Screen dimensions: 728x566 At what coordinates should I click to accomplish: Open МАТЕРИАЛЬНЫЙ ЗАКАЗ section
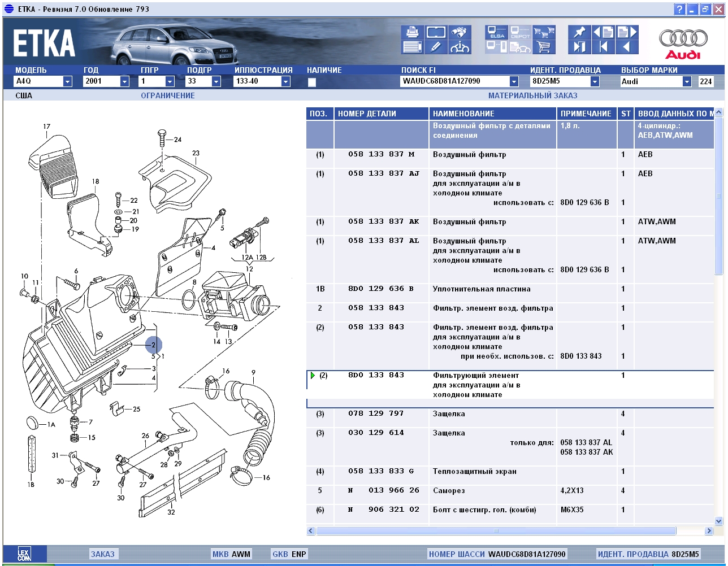tap(533, 95)
